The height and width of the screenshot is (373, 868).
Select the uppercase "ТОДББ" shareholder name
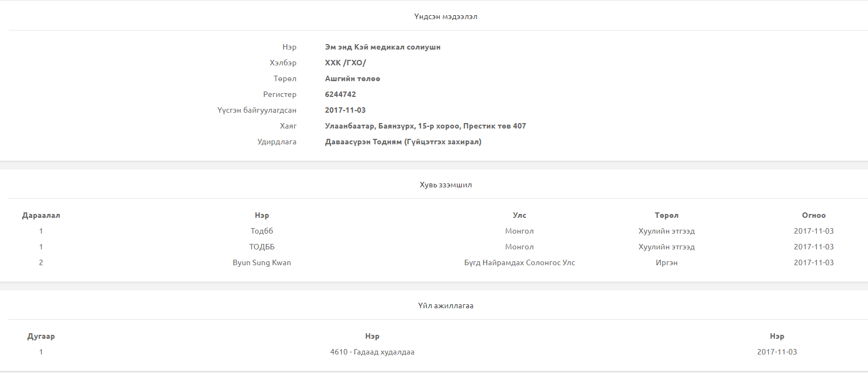point(261,247)
